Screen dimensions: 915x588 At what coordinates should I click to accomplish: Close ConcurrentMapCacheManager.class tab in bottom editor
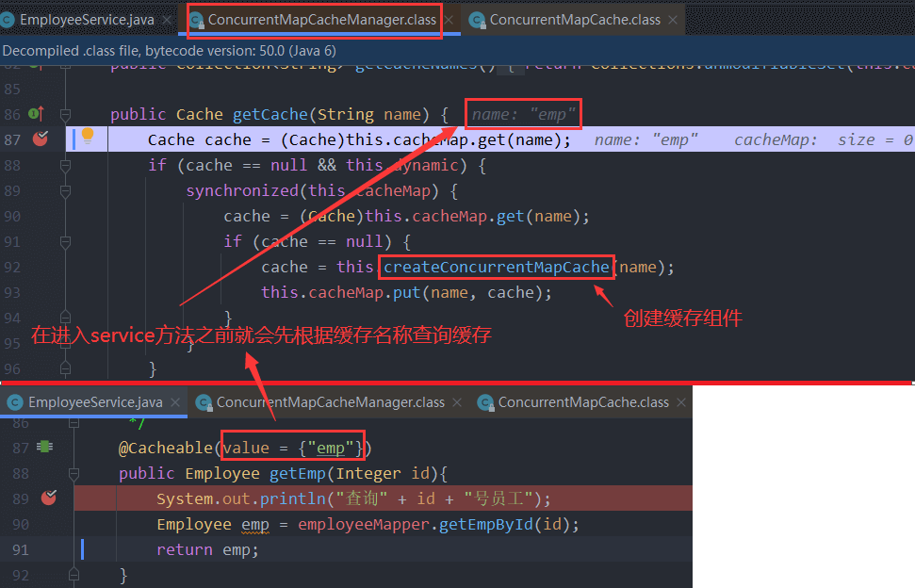457,402
